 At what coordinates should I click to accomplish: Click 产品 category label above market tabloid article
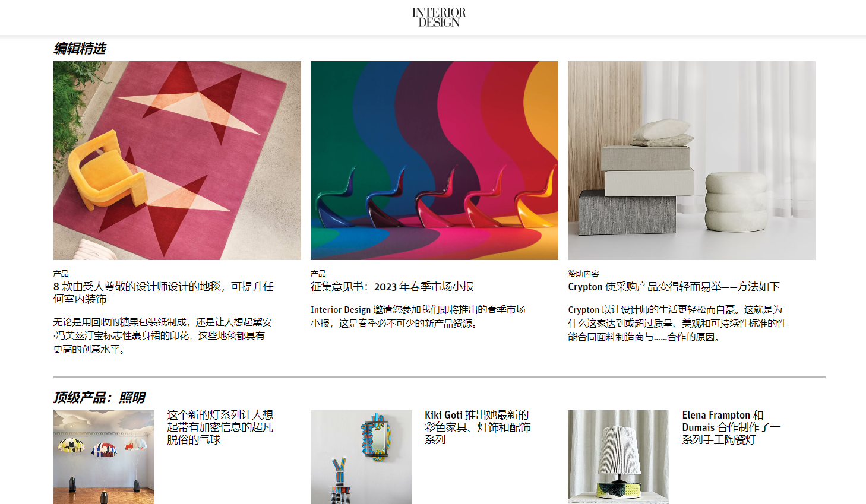[x=318, y=274]
